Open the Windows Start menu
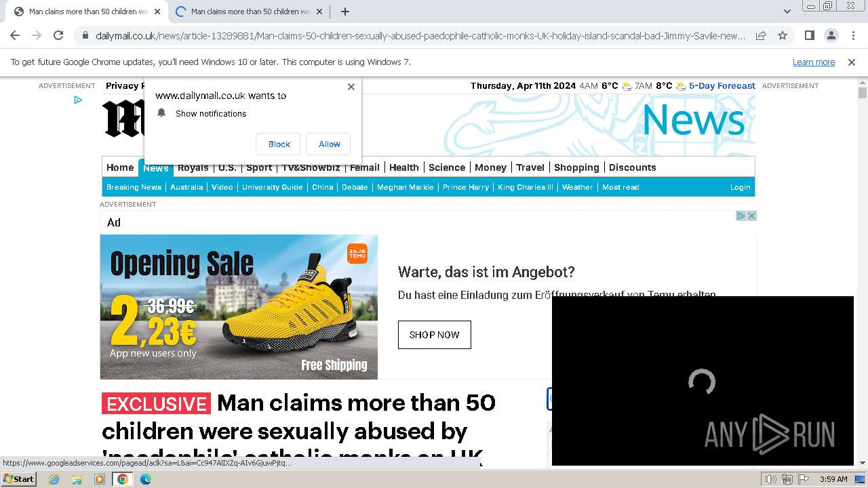The image size is (868, 488). click(18, 479)
